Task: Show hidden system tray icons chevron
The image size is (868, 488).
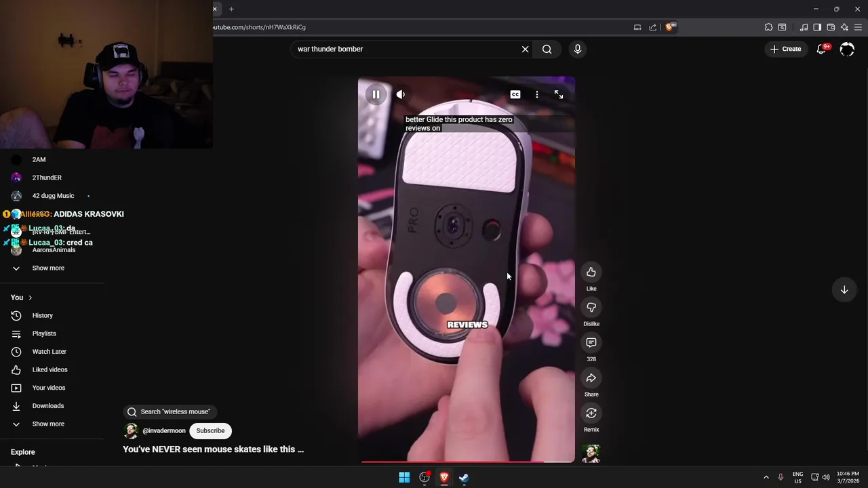Action: click(766, 477)
